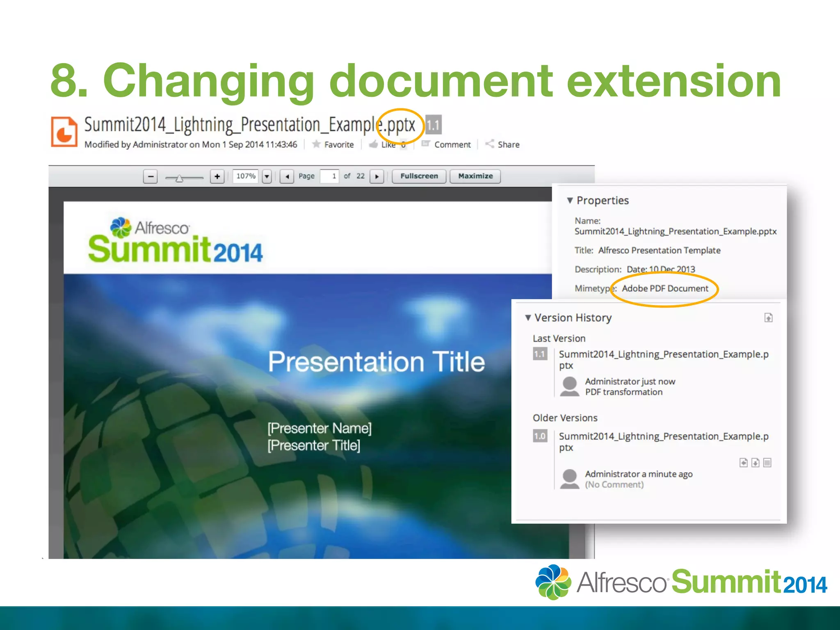Click the Alfresco Summit 2014 logo in the preview
The width and height of the screenshot is (840, 630).
175,240
